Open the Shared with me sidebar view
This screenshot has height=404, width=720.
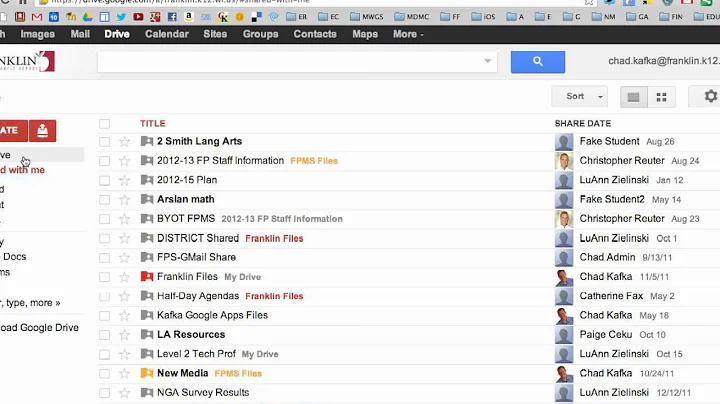22,170
